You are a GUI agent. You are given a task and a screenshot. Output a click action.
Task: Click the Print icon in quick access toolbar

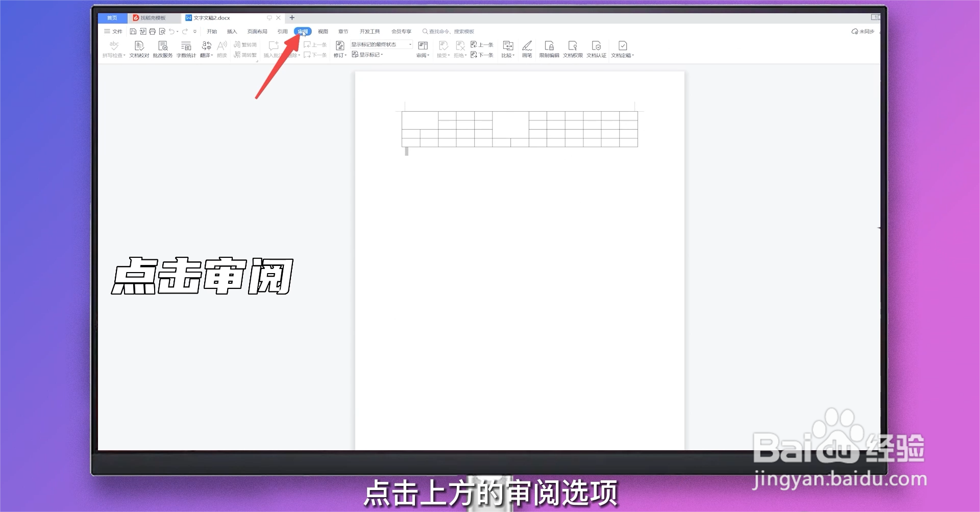(152, 32)
